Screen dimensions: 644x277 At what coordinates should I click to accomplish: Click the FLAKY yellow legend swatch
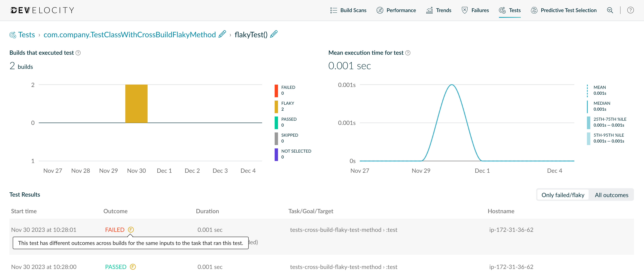coord(276,107)
